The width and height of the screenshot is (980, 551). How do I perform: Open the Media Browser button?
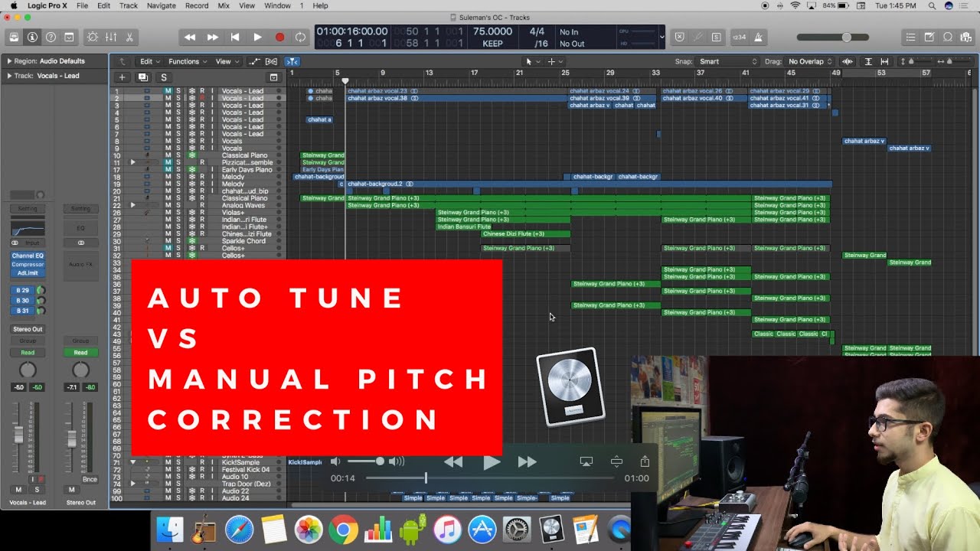[965, 37]
